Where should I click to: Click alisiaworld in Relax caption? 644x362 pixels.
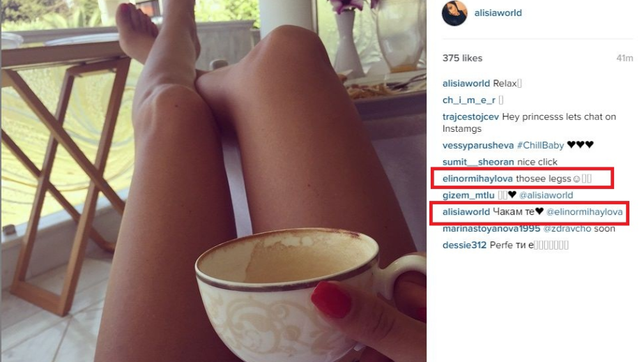point(466,84)
